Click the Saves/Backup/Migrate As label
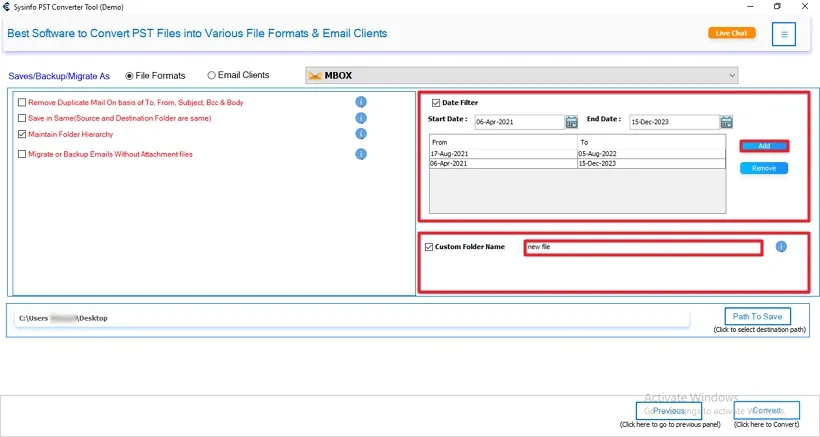 click(x=59, y=76)
